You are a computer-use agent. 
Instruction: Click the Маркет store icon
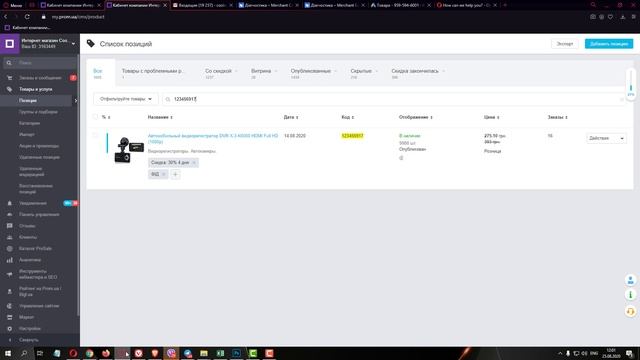(x=9, y=317)
